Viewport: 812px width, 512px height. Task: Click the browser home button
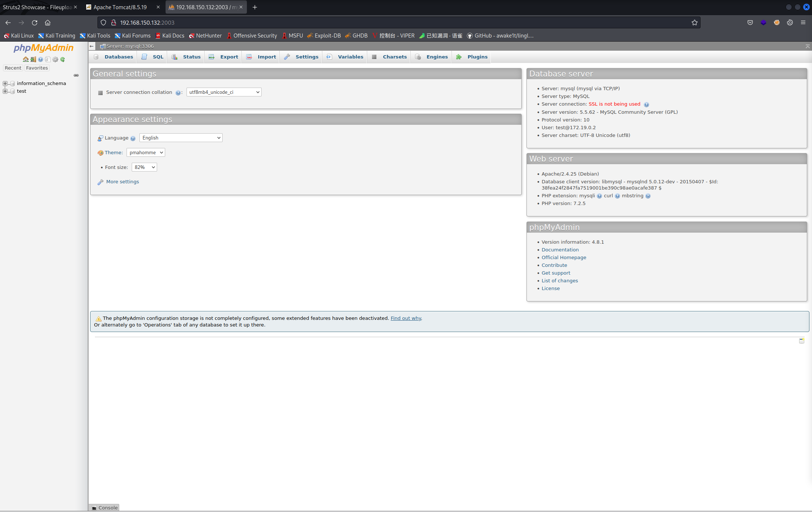47,22
